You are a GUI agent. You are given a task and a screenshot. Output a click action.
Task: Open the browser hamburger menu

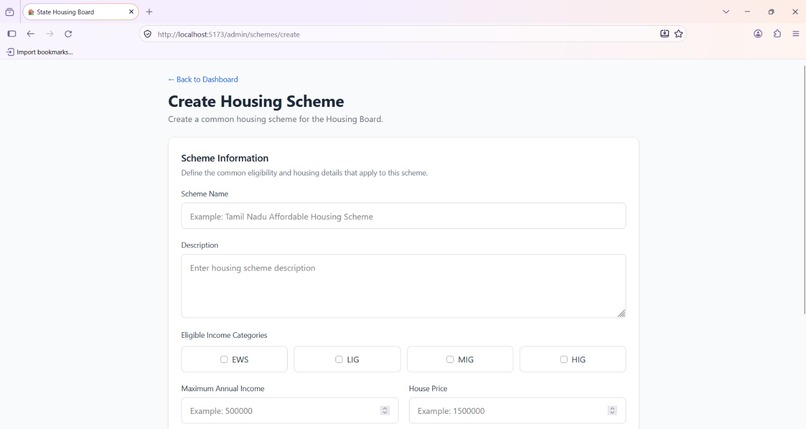point(796,34)
